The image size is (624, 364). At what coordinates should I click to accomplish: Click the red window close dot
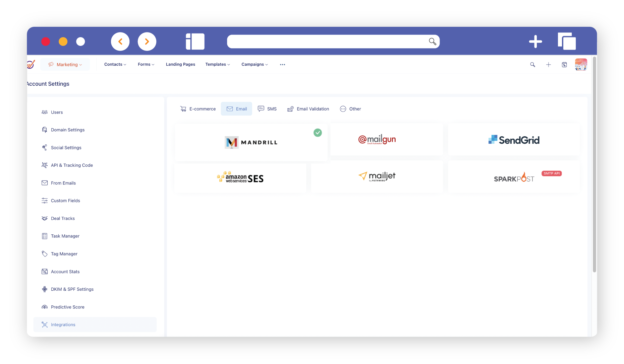[x=46, y=42]
